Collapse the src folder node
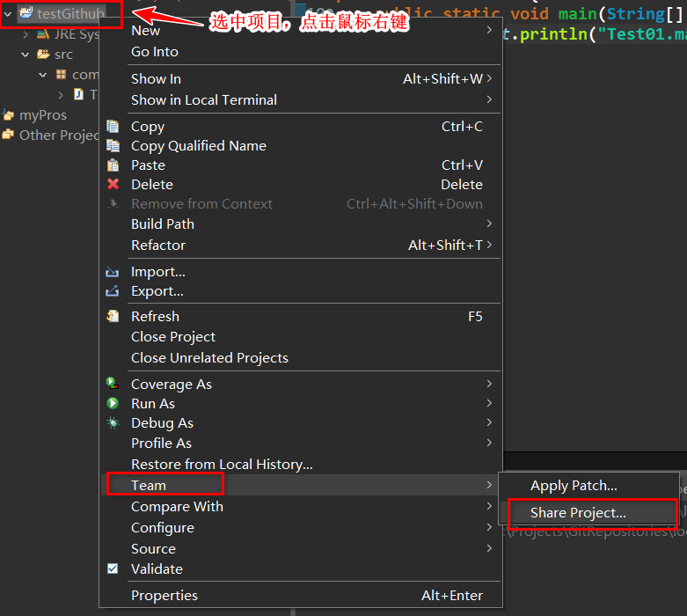The image size is (687, 616). click(26, 55)
